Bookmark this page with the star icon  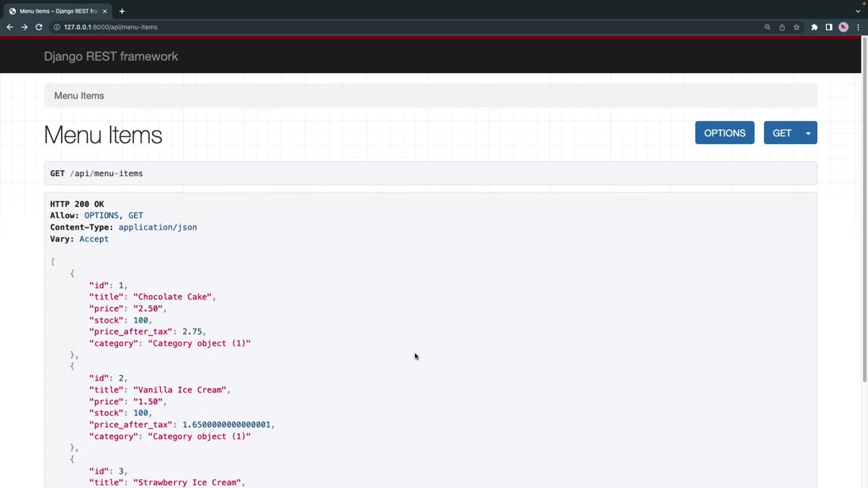coord(796,27)
